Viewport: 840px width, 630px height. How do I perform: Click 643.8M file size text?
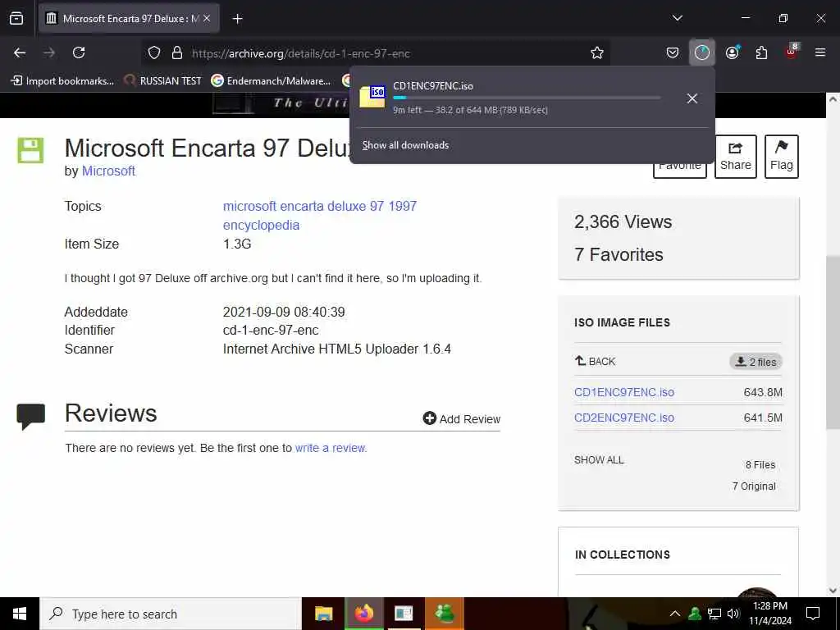[763, 392]
